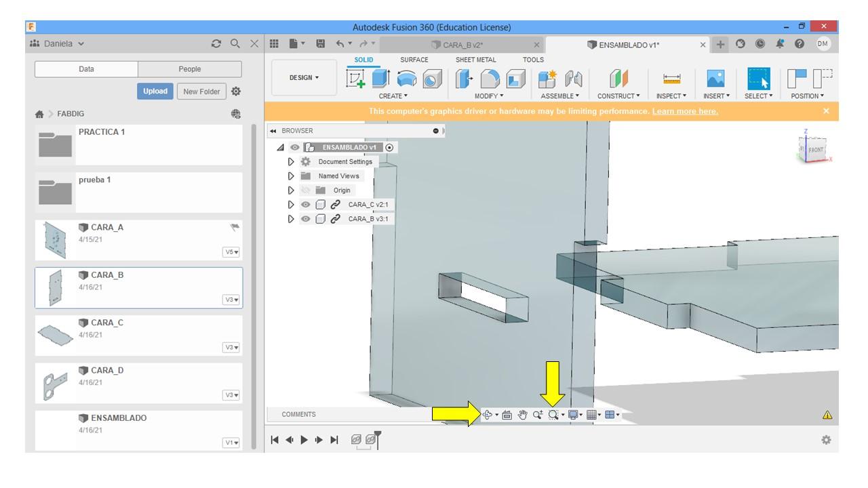
Task: Select the Fillet tool
Action: (490, 79)
